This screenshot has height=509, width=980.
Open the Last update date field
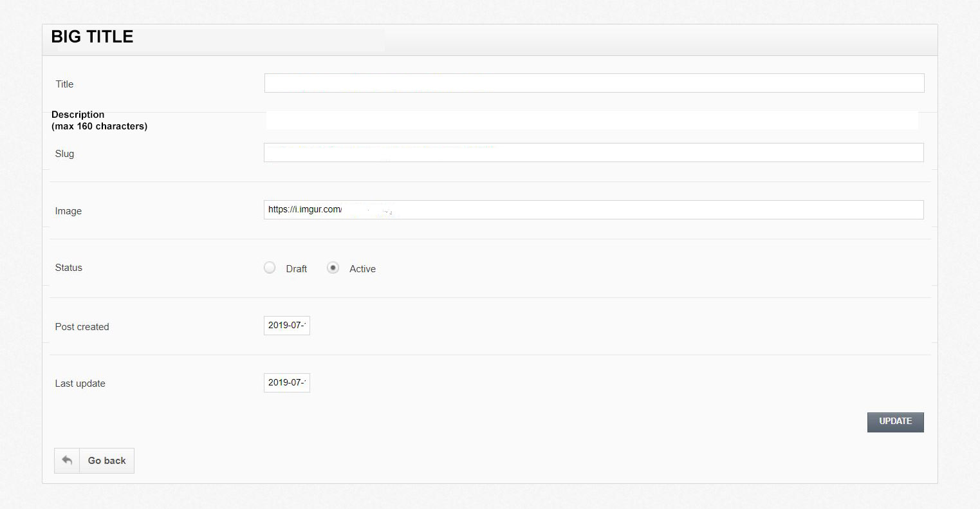pyautogui.click(x=286, y=382)
